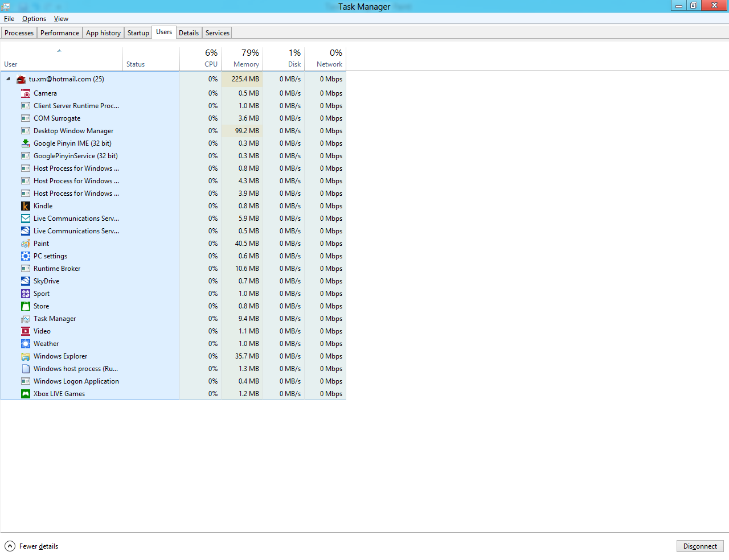Click the 35.7 MB memory cell
The width and height of the screenshot is (729, 560).
click(242, 356)
